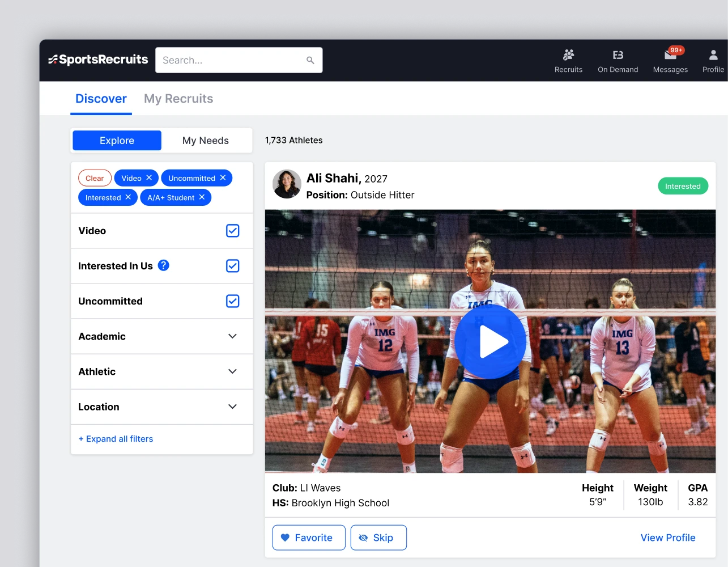Click the green Interested badge
The width and height of the screenshot is (728, 567).
(x=683, y=186)
